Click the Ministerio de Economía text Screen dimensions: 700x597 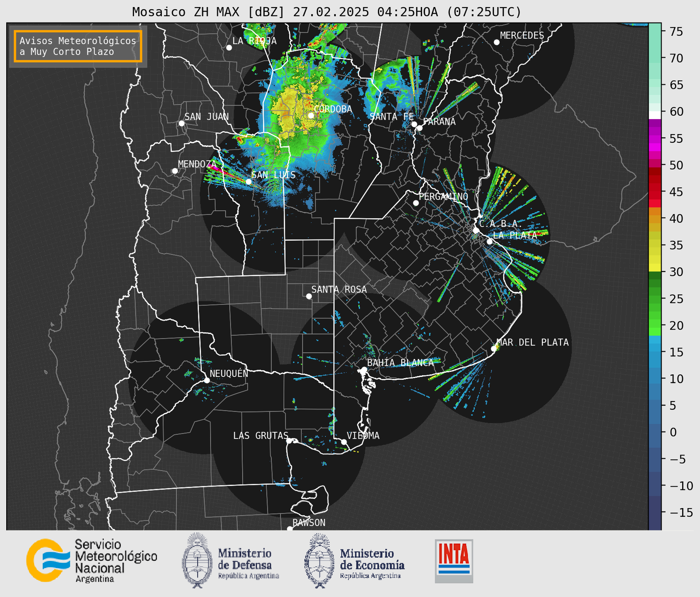tap(372, 564)
